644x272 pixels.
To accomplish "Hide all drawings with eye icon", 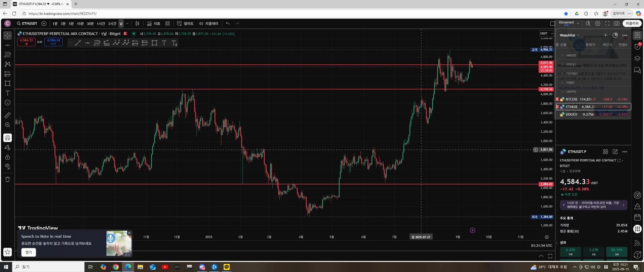I will click(x=7, y=166).
